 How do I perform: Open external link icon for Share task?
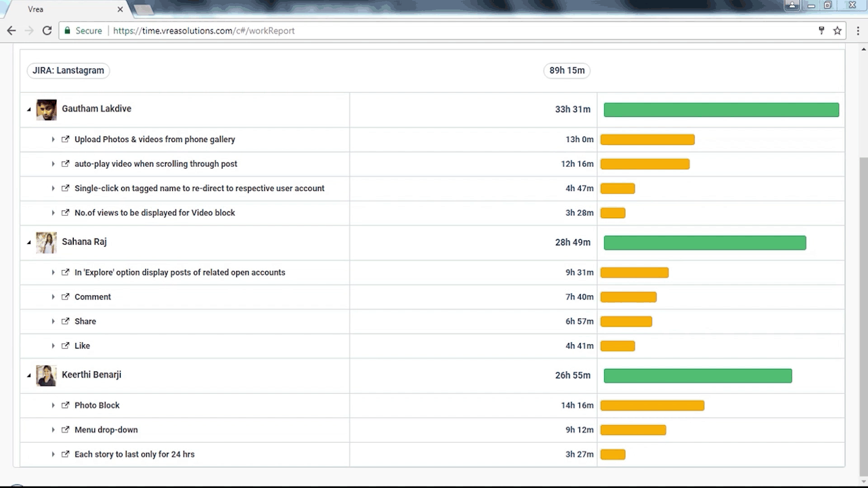pyautogui.click(x=66, y=321)
